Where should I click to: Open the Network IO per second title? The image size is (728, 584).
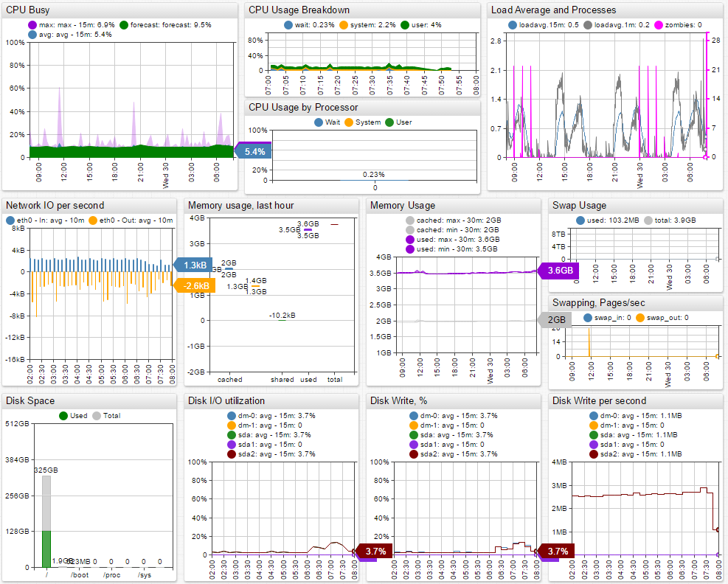[55, 206]
